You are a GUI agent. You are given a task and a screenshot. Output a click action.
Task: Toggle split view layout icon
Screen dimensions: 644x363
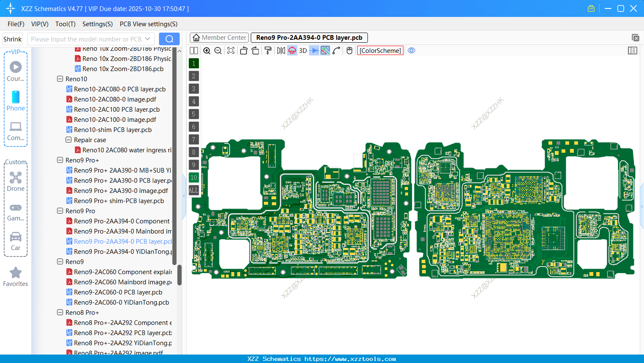[194, 51]
